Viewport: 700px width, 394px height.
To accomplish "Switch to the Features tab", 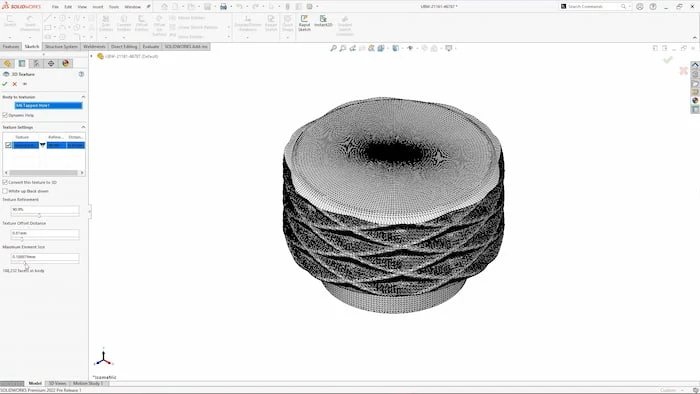I will click(11, 46).
